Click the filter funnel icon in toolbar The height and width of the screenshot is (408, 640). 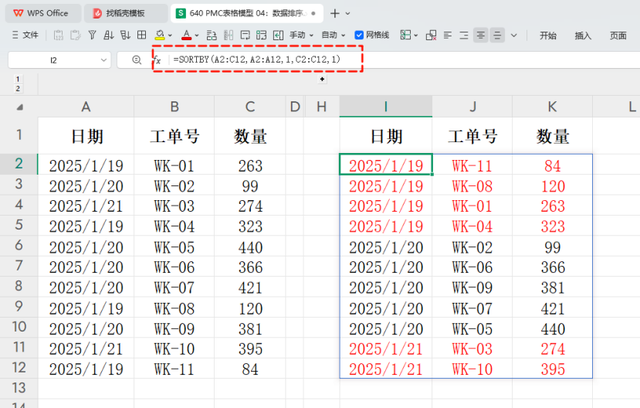(92, 35)
